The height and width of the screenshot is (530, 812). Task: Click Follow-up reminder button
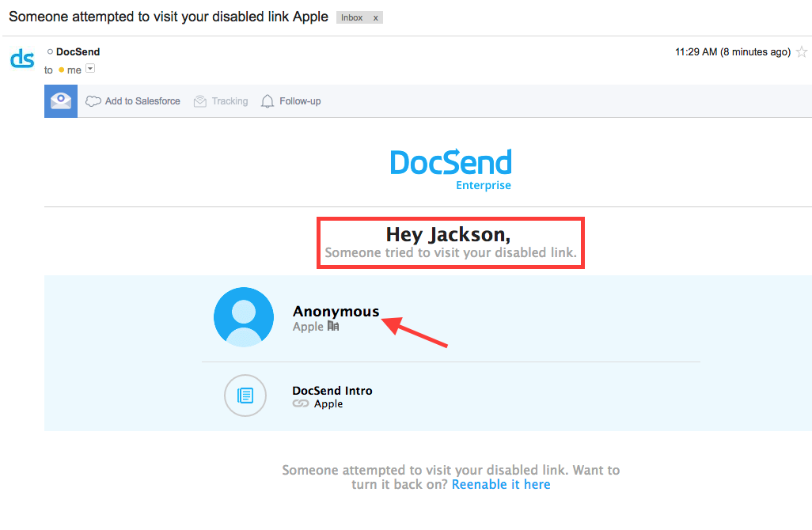tap(290, 101)
